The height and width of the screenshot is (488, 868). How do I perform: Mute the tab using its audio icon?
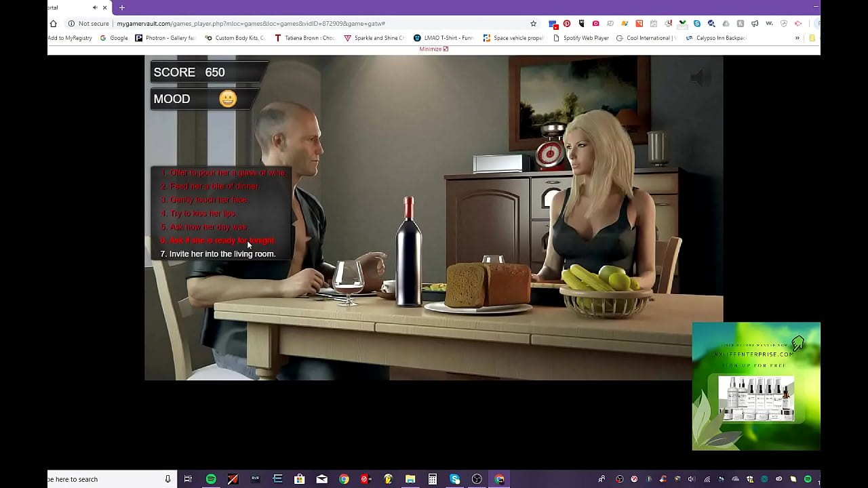95,7
